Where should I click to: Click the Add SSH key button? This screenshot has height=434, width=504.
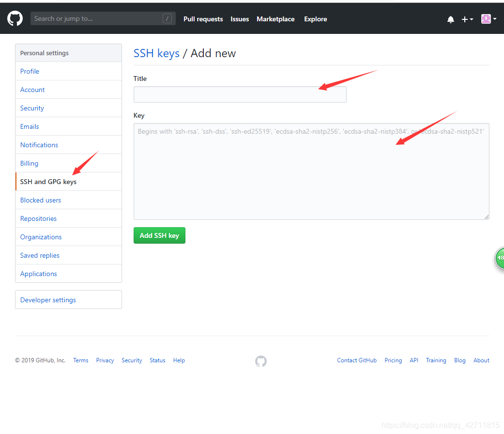coord(159,235)
